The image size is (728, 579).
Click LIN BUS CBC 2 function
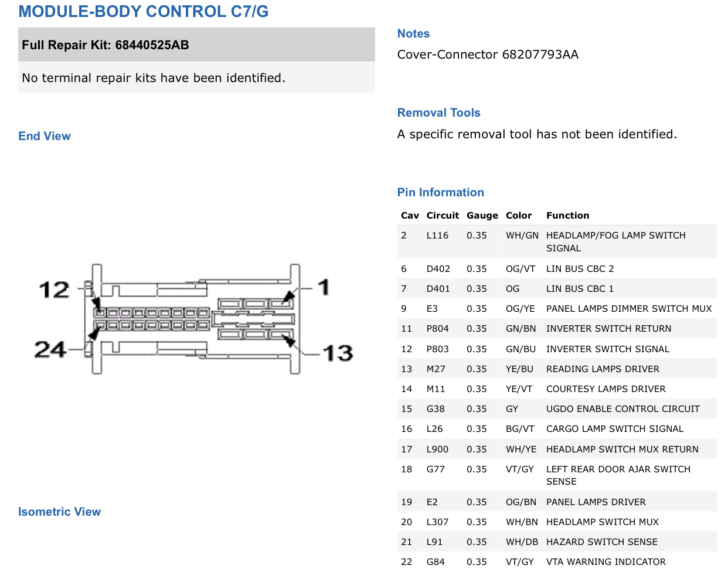[x=580, y=269]
